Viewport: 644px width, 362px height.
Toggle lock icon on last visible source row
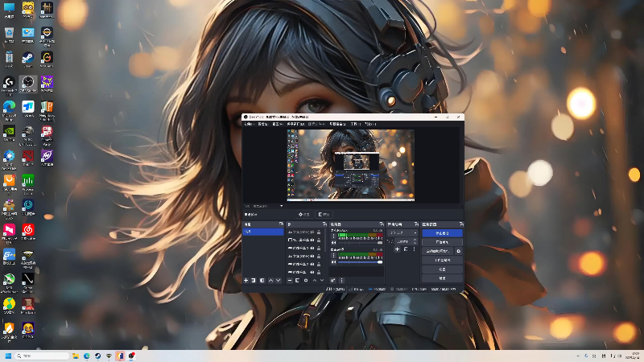(x=319, y=272)
